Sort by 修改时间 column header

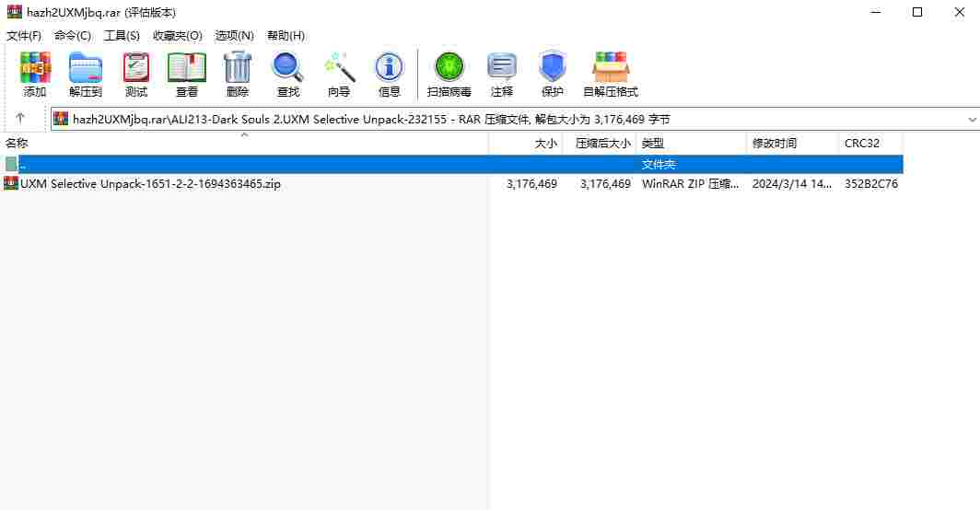792,143
